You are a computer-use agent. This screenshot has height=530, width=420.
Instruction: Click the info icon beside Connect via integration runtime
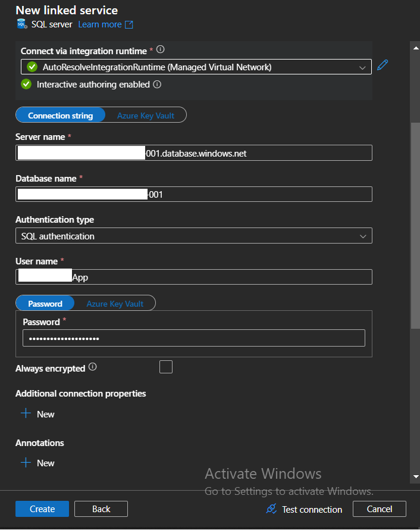click(x=160, y=50)
